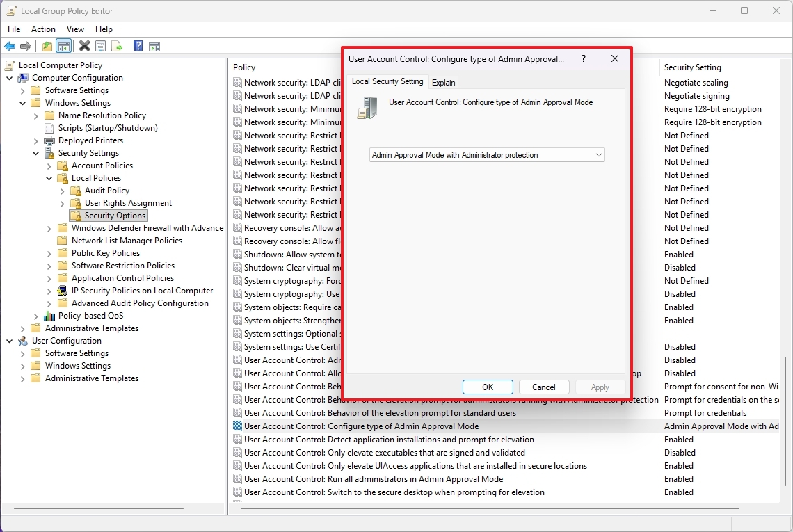The width and height of the screenshot is (793, 532).
Task: Expand the Account Policies tree node
Action: coord(48,165)
